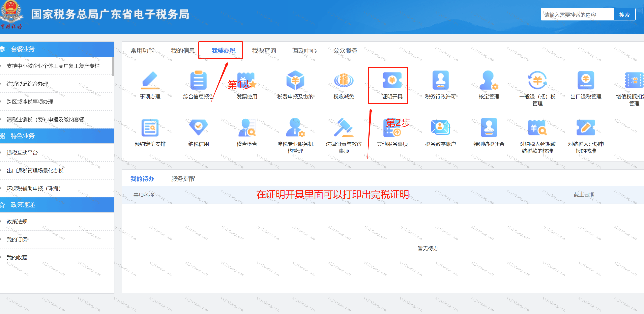Select the 我要办税 tab
Viewport: 644px width, 314px height.
[223, 51]
